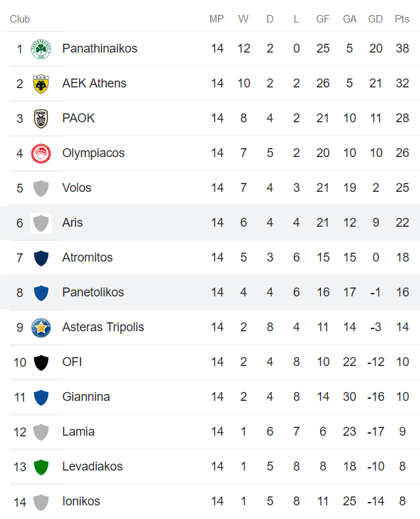Open the Aris team link
This screenshot has width=420, height=519.
(x=72, y=223)
